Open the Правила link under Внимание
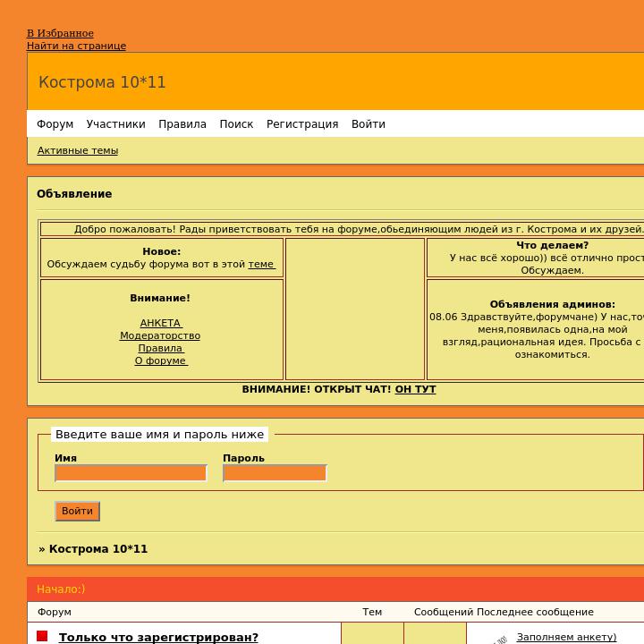The height and width of the screenshot is (644, 644). click(160, 348)
